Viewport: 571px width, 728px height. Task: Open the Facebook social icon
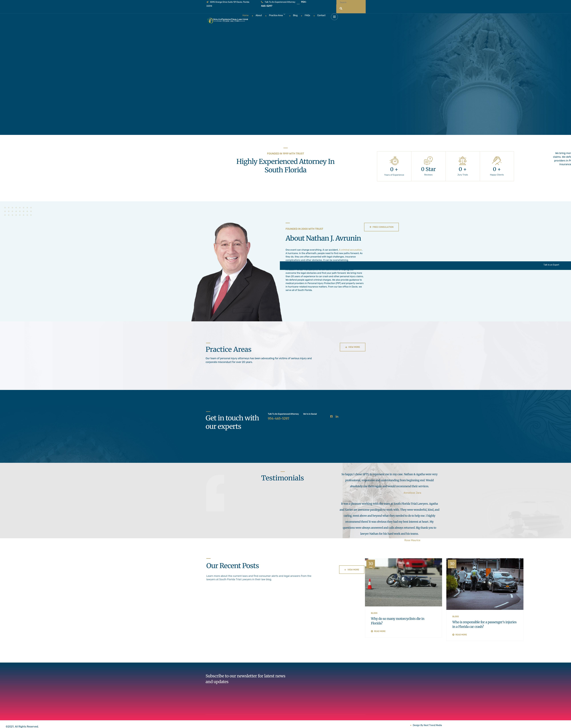coord(331,417)
